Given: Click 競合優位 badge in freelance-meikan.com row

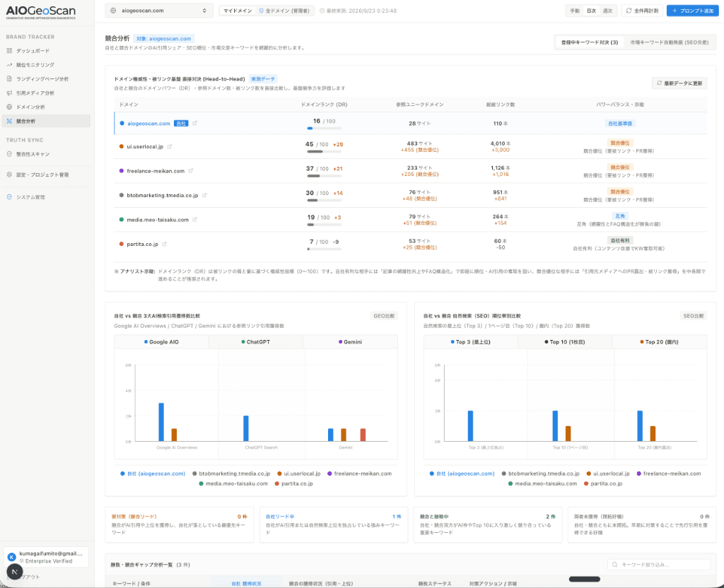Looking at the screenshot, I should click(x=619, y=167).
